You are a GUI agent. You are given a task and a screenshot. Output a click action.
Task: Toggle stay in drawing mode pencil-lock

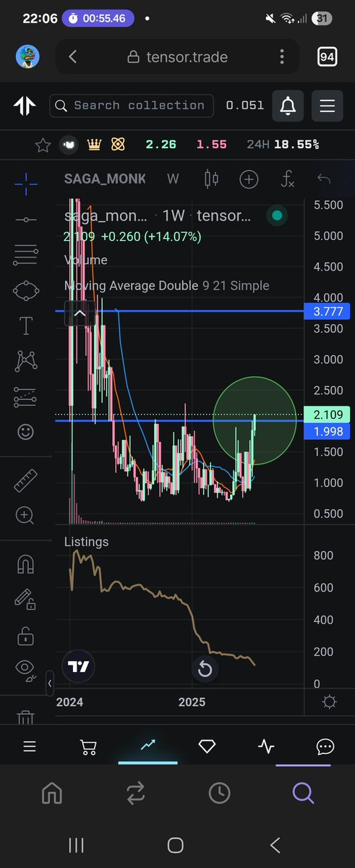click(x=26, y=600)
